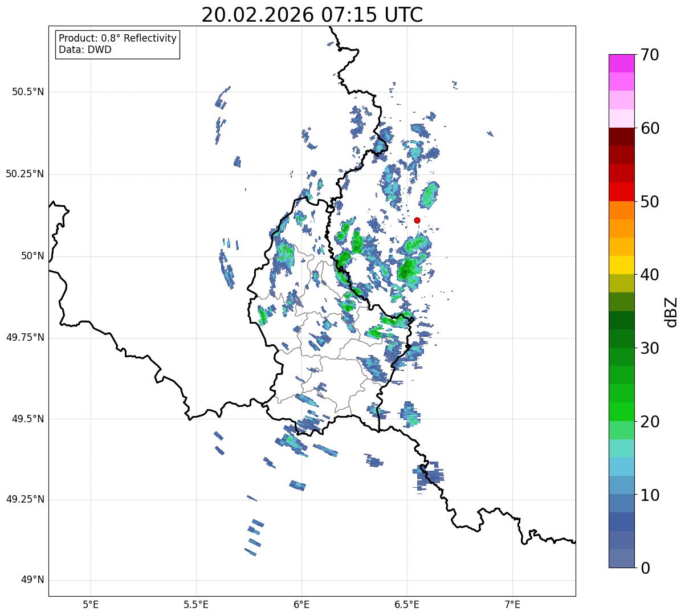Click the 49.75°N latitude label
Screen dimensions: 685x616
[x=25, y=337]
